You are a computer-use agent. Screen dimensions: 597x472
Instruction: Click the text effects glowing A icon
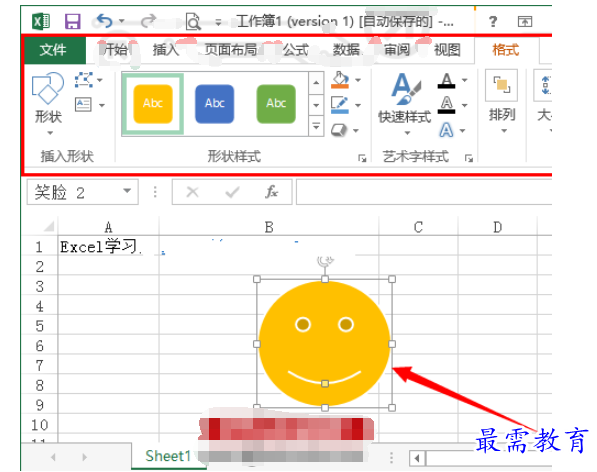coord(446,130)
